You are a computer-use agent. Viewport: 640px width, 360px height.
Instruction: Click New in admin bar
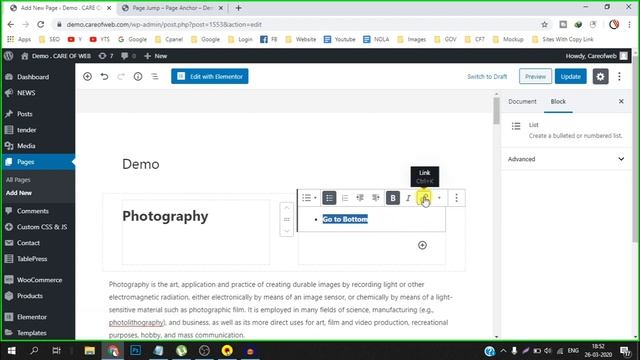click(156, 56)
